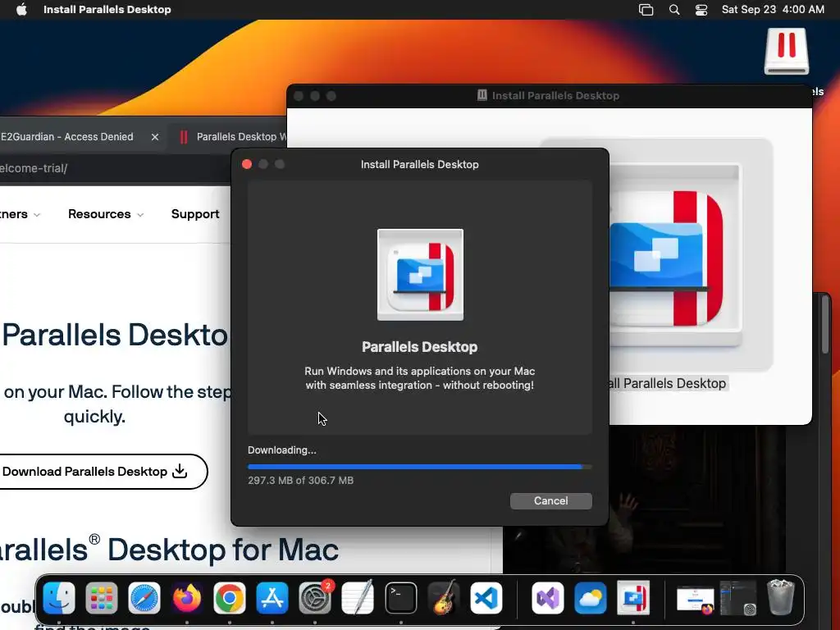Switch to the Parallels Desktop browser tab
Image resolution: width=840 pixels, height=630 pixels.
click(234, 137)
